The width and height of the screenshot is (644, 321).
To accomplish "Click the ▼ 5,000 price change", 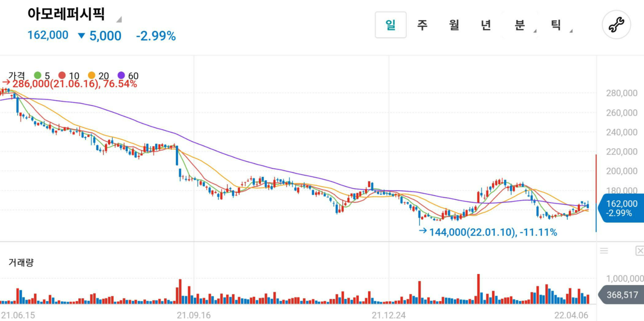I will (100, 36).
